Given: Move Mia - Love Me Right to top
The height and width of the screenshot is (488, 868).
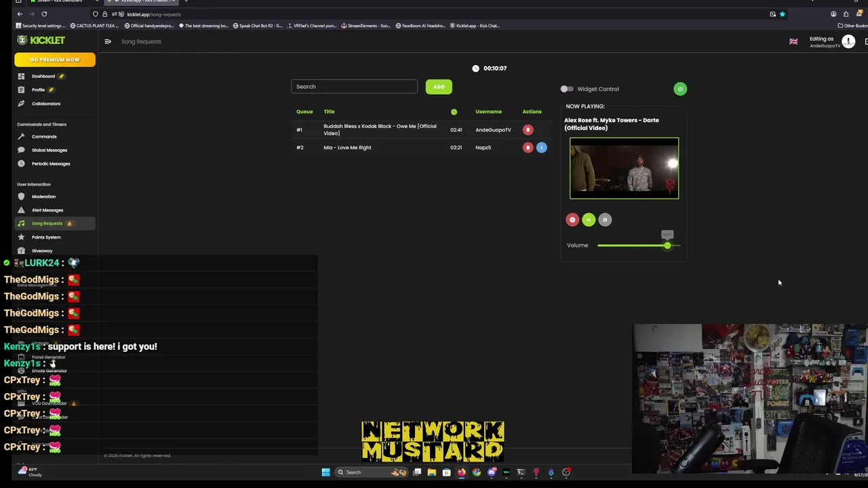Looking at the screenshot, I should pos(541,147).
